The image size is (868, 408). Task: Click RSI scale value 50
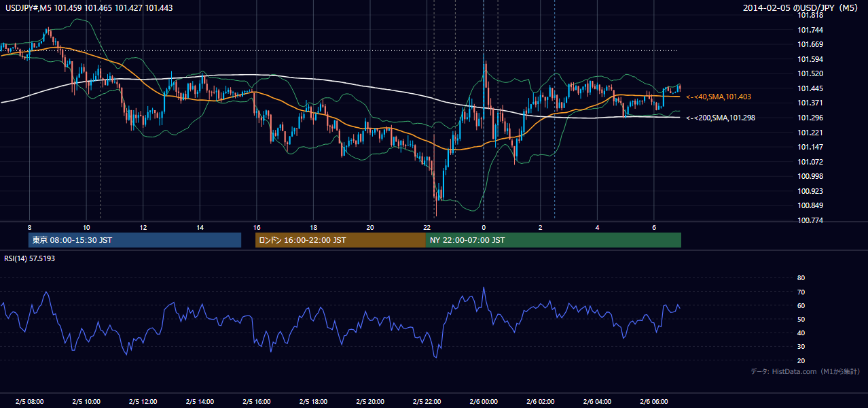(x=801, y=319)
